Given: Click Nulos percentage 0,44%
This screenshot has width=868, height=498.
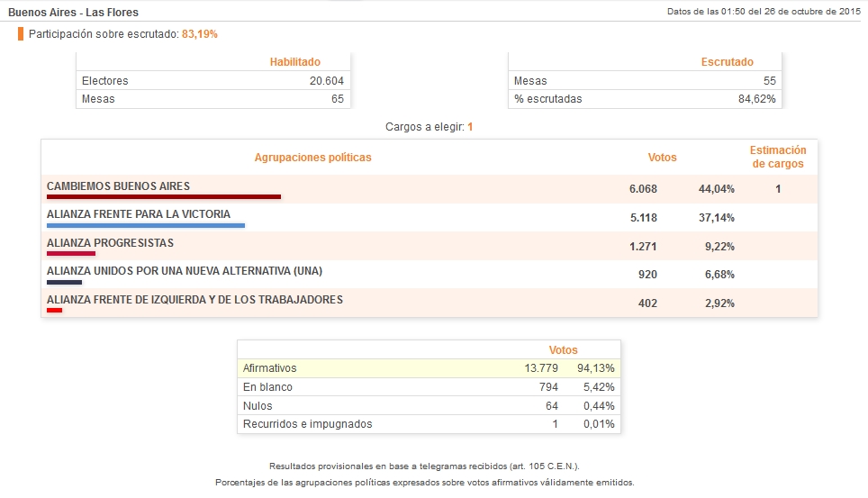Looking at the screenshot, I should coord(599,406).
